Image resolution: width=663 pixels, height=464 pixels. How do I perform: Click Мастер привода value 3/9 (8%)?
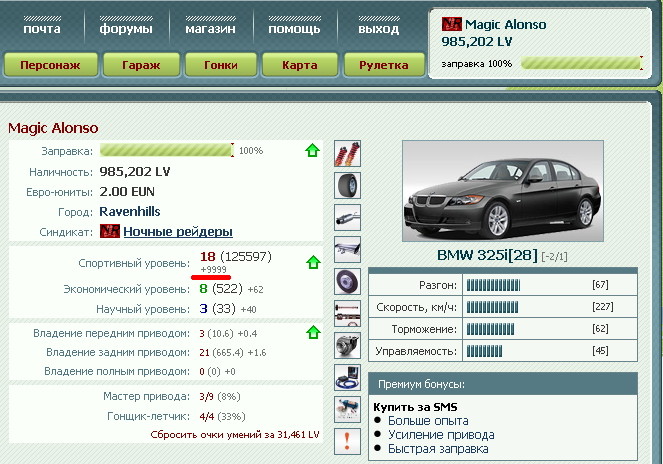point(220,397)
